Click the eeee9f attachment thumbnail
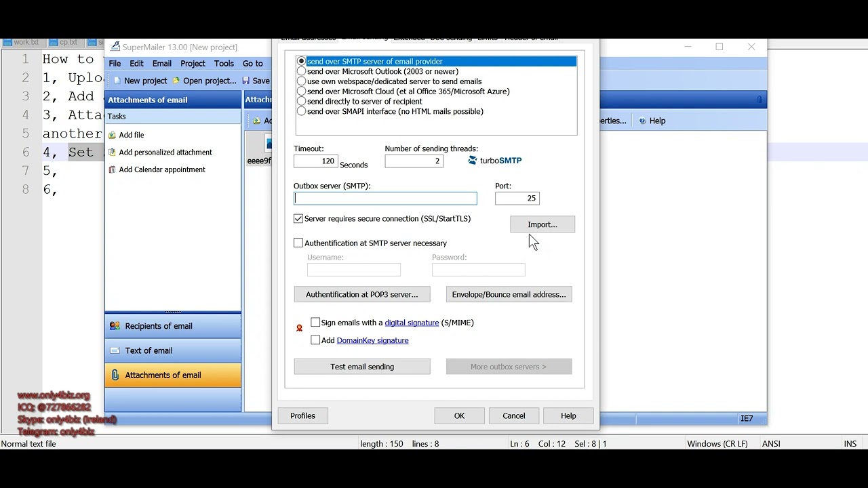This screenshot has width=868, height=488. tap(259, 149)
